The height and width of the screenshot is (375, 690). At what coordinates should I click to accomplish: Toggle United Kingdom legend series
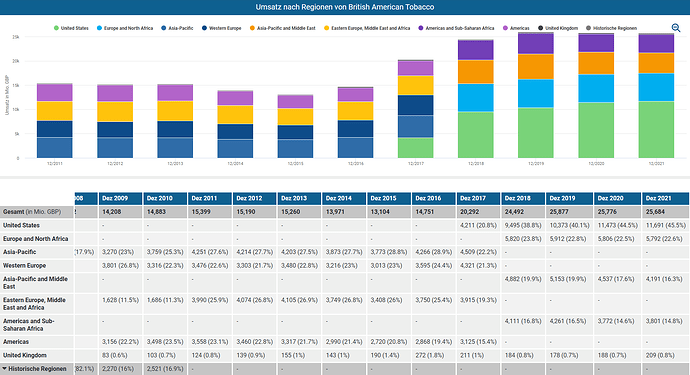point(558,28)
